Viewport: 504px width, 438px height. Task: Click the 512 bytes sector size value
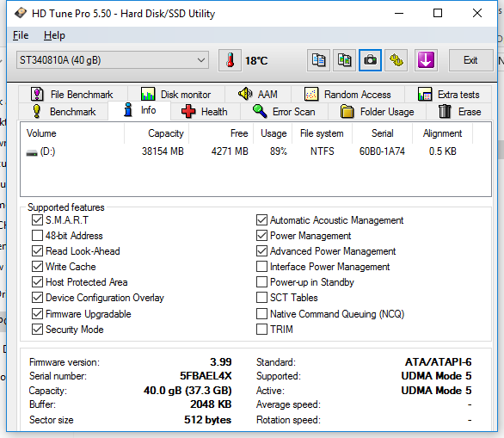(207, 420)
